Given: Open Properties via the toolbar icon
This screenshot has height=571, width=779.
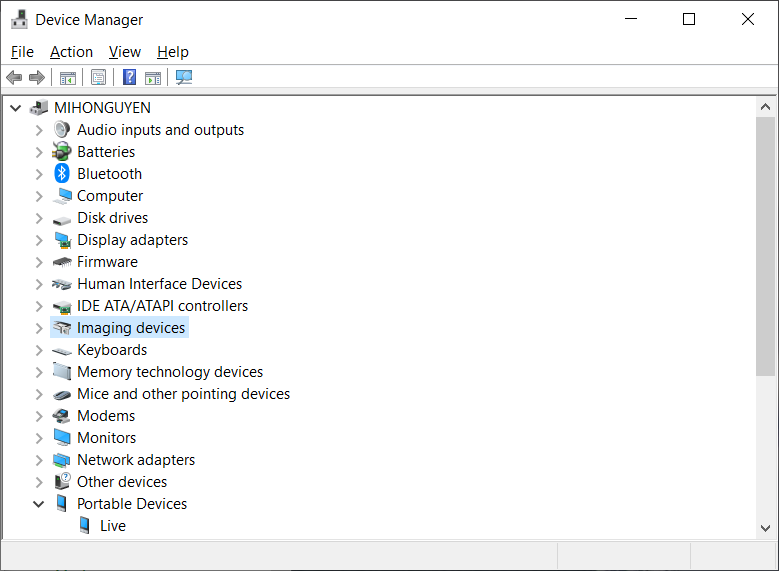Looking at the screenshot, I should click(98, 78).
